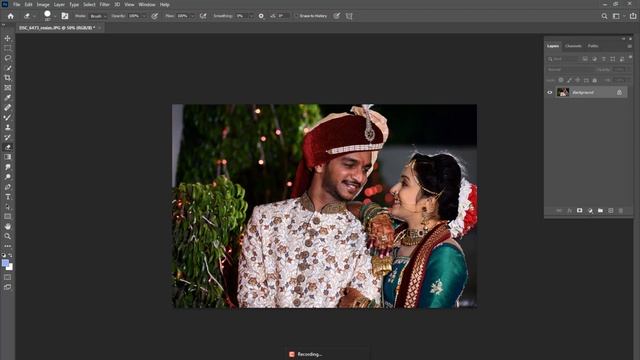The image size is (640, 360).
Task: Toggle Quick Mask mode
Action: pyautogui.click(x=7, y=278)
